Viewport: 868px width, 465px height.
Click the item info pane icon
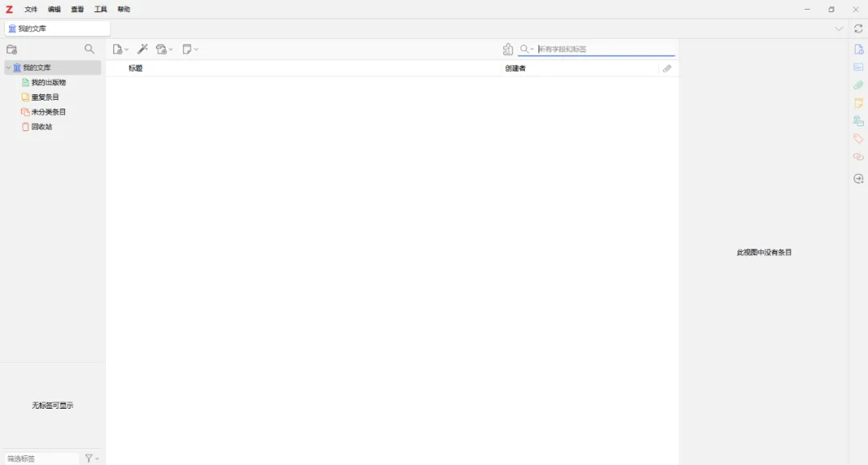pyautogui.click(x=858, y=50)
